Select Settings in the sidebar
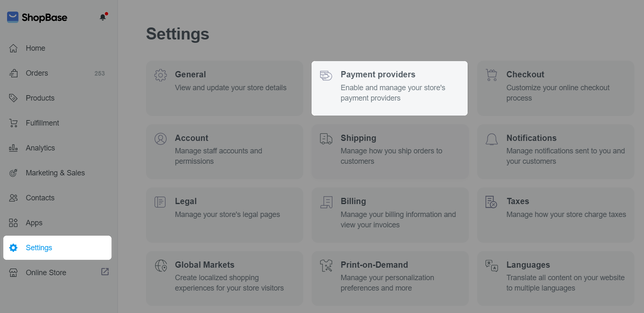 click(57, 248)
